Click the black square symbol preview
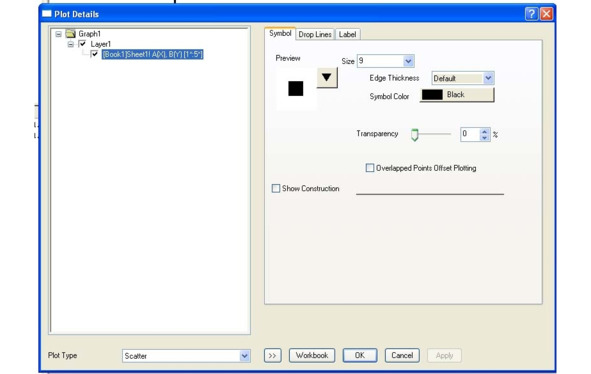This screenshot has width=591, height=374. [x=296, y=89]
